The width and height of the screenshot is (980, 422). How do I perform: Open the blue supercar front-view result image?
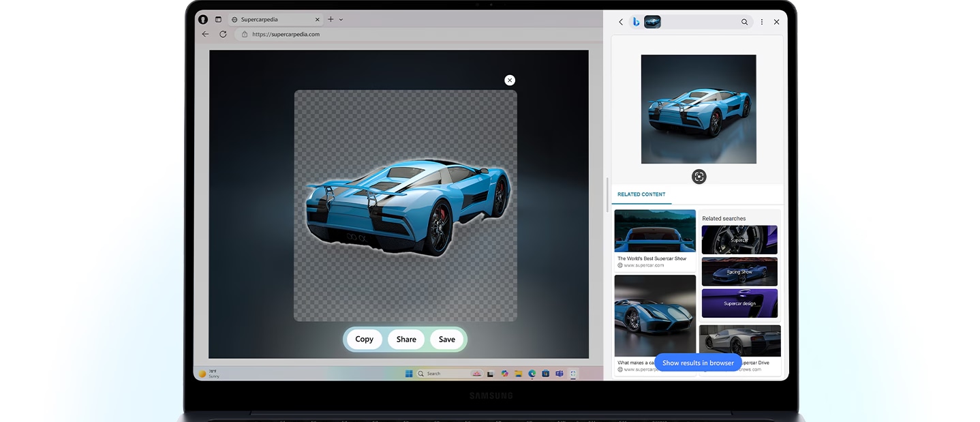(x=655, y=316)
